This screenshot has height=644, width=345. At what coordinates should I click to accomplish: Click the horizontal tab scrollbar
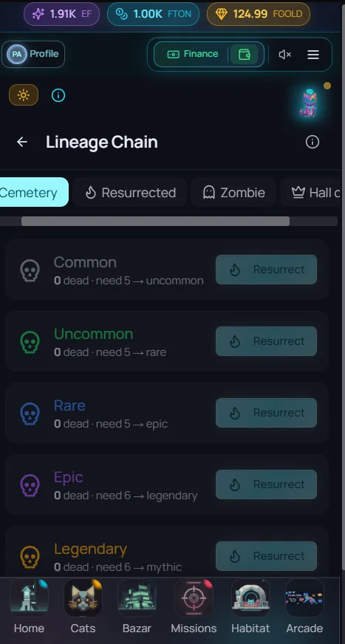point(155,222)
